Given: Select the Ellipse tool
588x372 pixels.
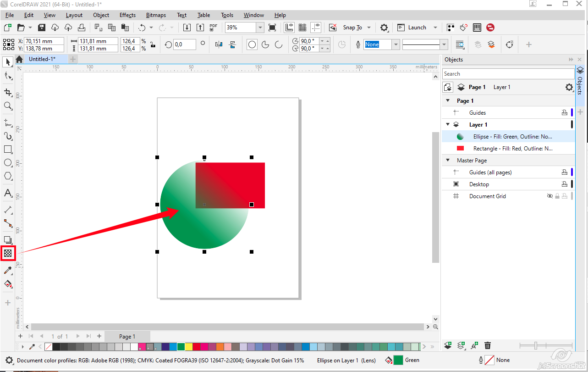Looking at the screenshot, I should tap(8, 162).
